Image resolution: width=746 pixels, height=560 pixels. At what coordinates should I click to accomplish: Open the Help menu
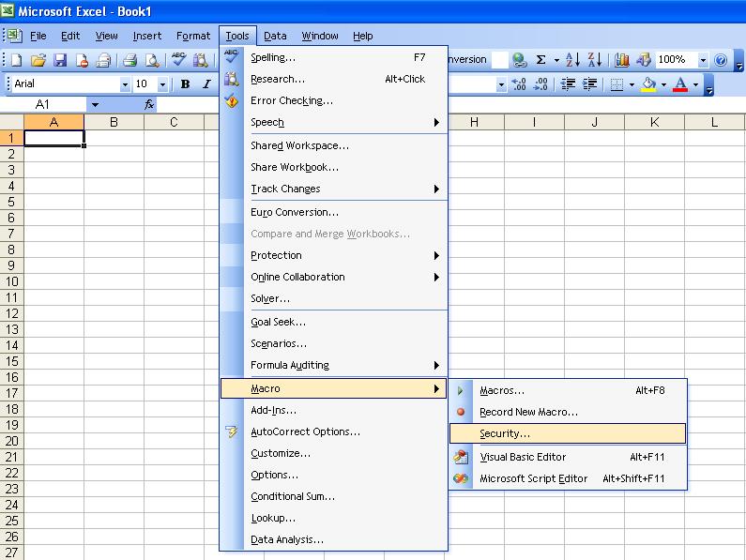tap(362, 36)
